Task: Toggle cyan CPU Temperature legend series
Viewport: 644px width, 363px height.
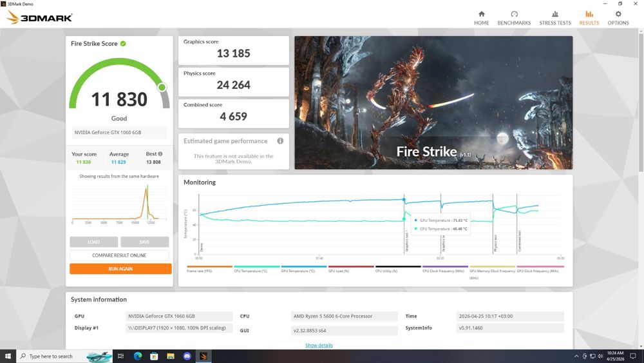Action: 257,269
